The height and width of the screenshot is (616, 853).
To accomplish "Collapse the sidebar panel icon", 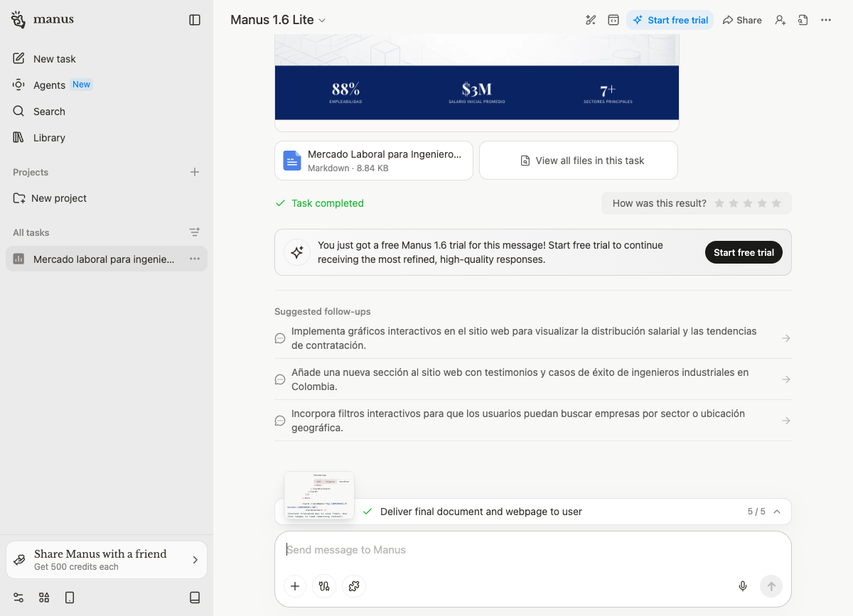I will (195, 20).
